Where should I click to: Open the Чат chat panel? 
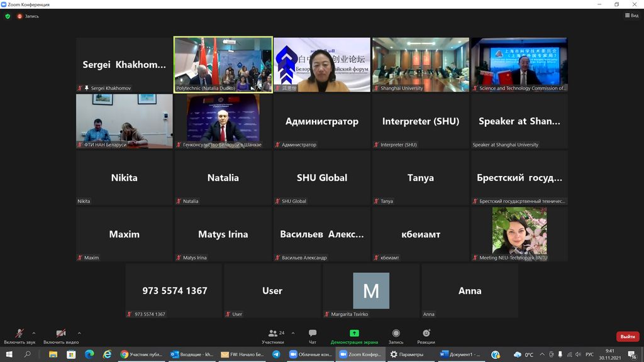313,336
